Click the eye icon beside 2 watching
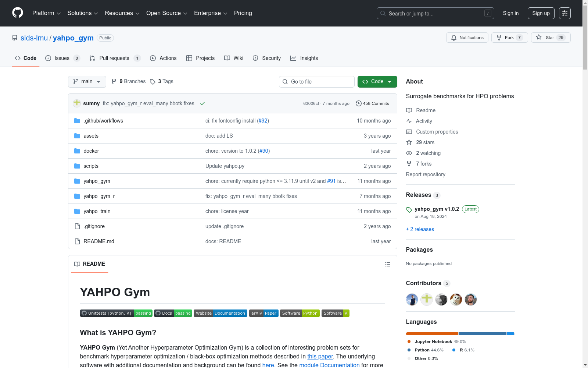588x368 pixels. pyautogui.click(x=409, y=153)
